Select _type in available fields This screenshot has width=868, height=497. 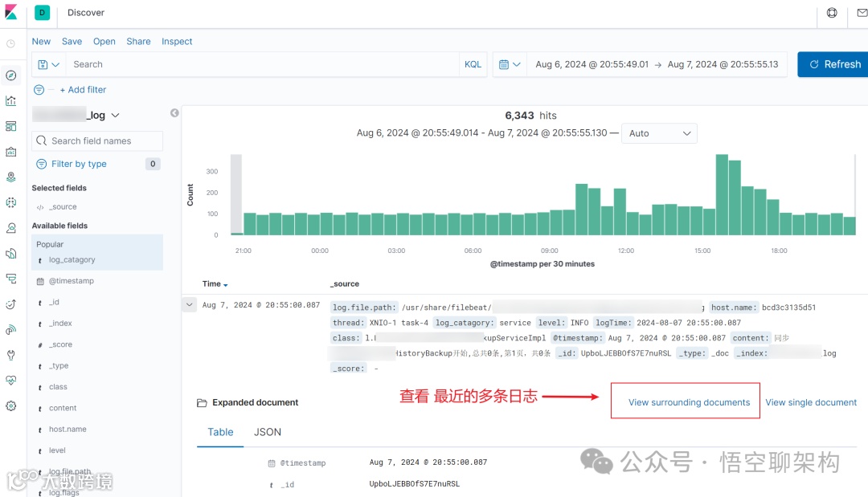[x=59, y=365]
